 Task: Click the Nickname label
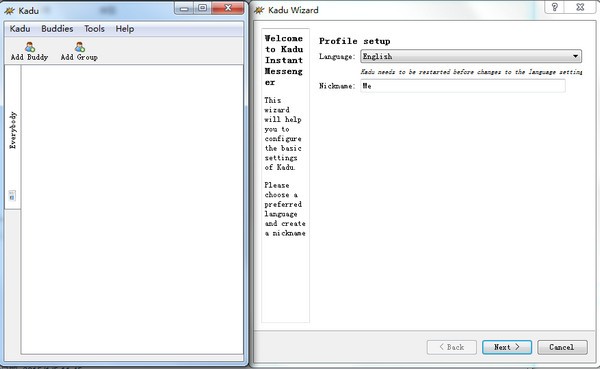click(337, 86)
